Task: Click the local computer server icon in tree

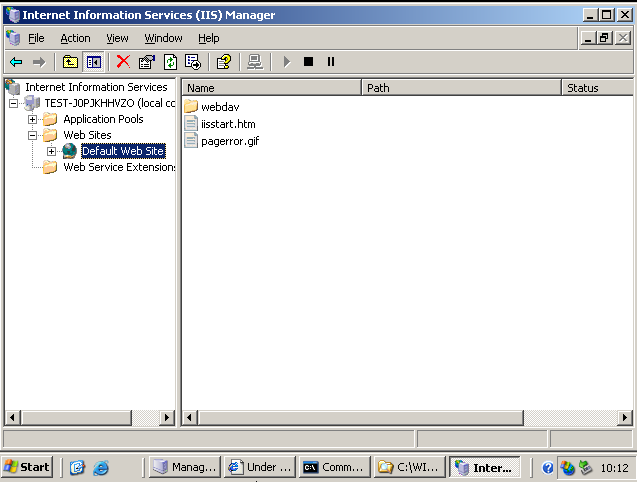Action: 32,103
